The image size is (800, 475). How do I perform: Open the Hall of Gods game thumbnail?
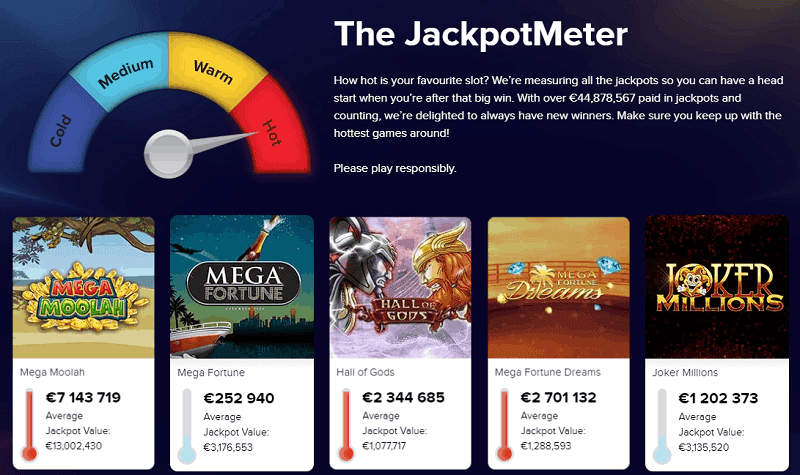pyautogui.click(x=400, y=288)
